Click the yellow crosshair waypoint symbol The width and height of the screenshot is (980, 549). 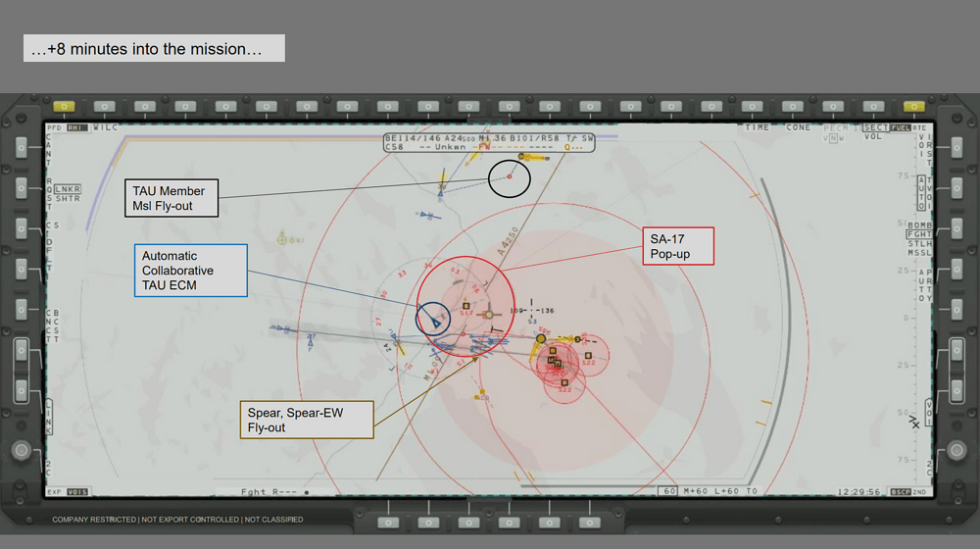(x=284, y=238)
